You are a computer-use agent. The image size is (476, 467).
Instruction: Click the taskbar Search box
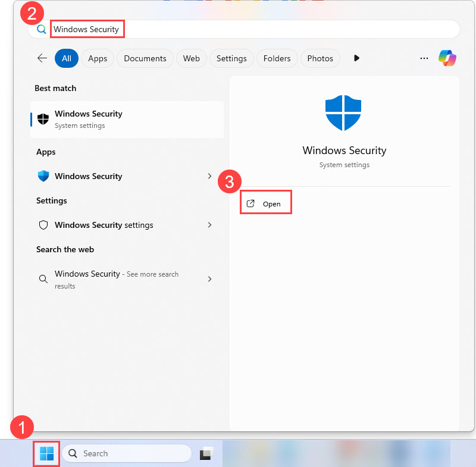point(127,453)
